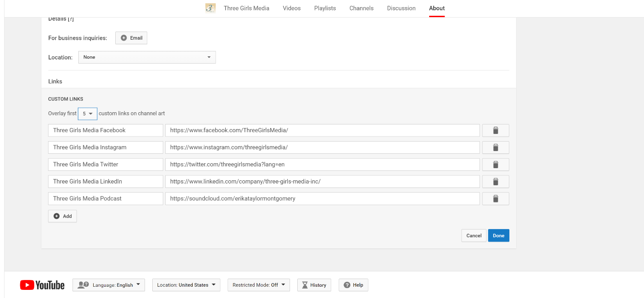Image resolution: width=644 pixels, height=298 pixels.
Task: Delete the Three Girls Media Podcast link
Action: click(495, 199)
